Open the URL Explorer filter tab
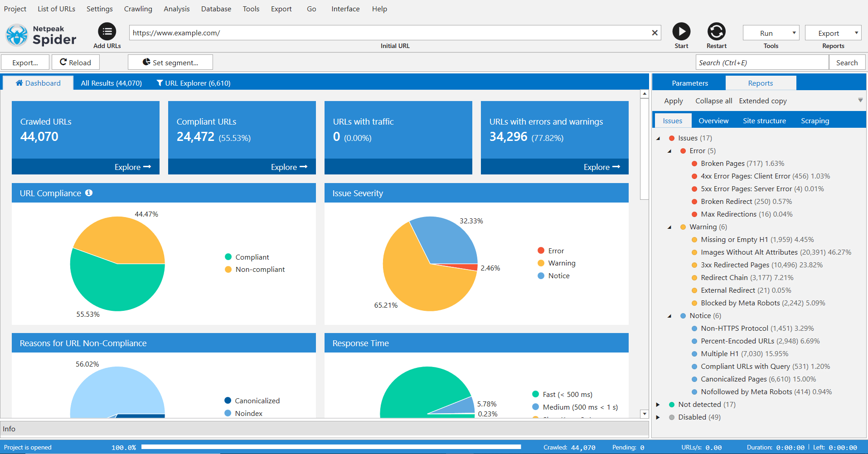 click(x=194, y=83)
